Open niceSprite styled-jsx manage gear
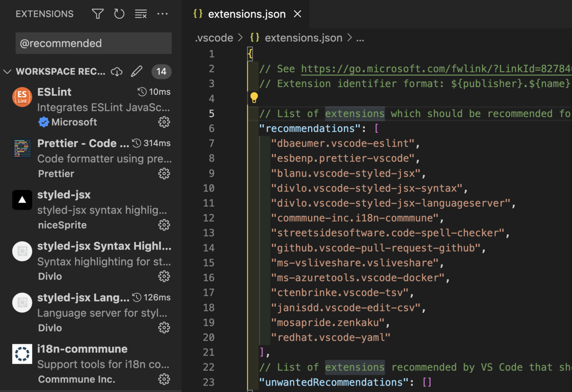572x392 pixels. coord(164,225)
